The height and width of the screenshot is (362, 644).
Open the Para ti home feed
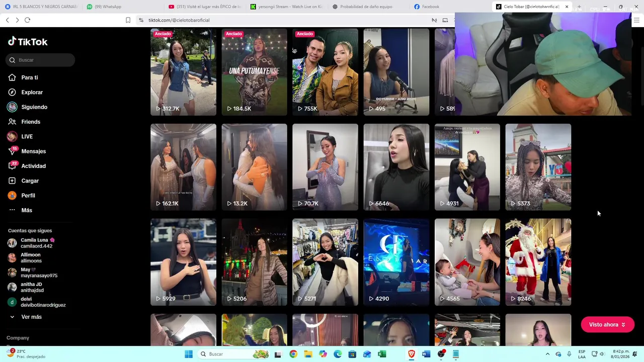click(23, 77)
